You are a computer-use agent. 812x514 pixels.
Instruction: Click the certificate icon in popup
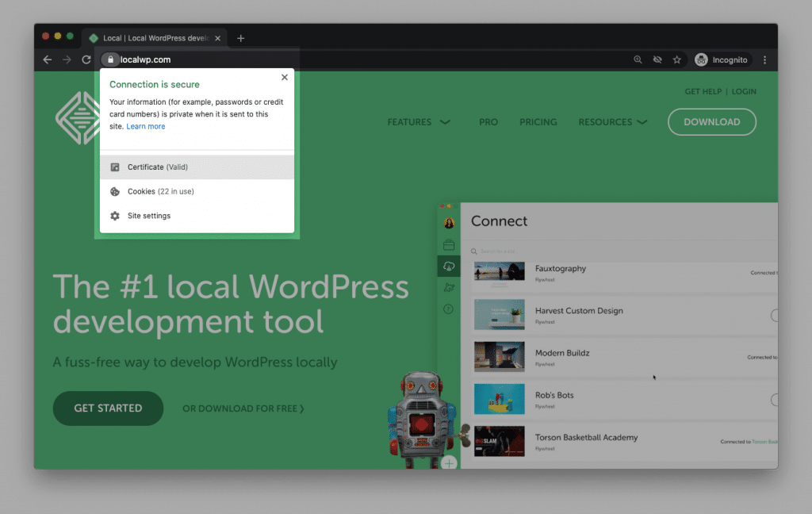click(115, 167)
